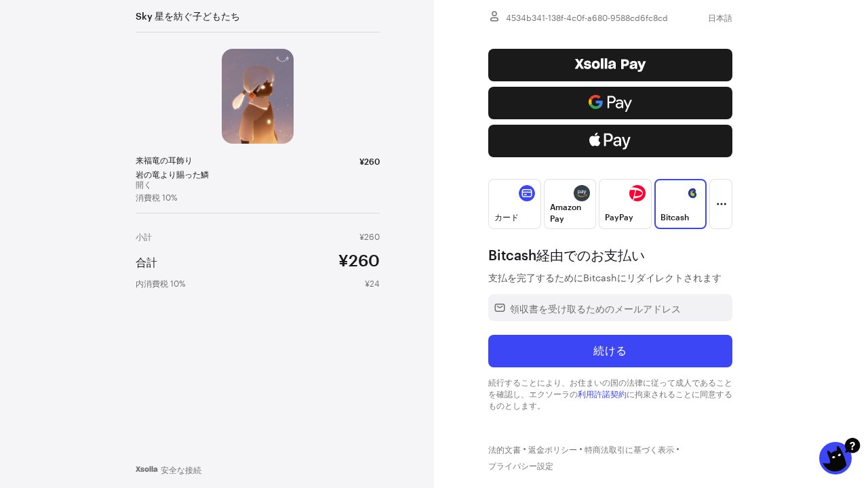Show more payment methods via ellipsis

[x=721, y=204]
